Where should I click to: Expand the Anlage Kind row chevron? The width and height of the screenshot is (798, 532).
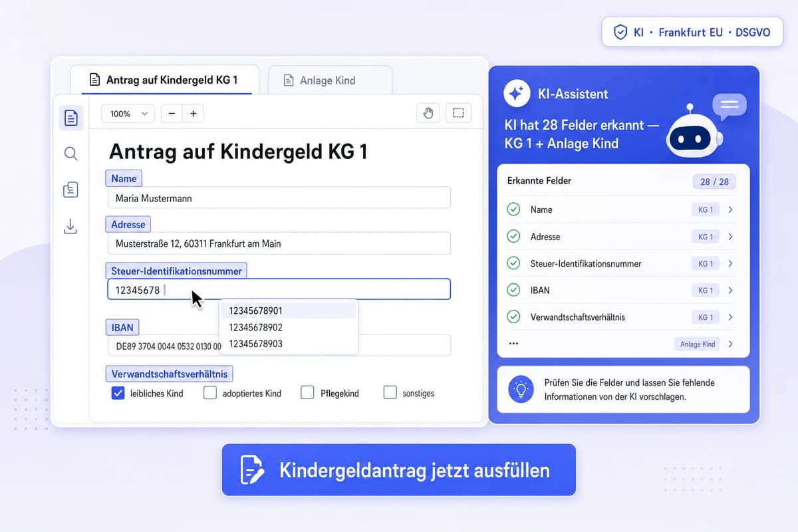tap(730, 344)
